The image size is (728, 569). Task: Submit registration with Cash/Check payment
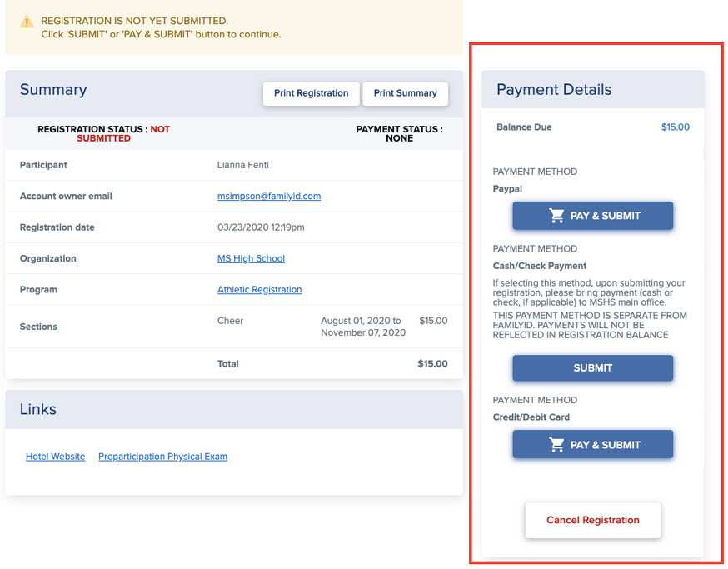(593, 368)
